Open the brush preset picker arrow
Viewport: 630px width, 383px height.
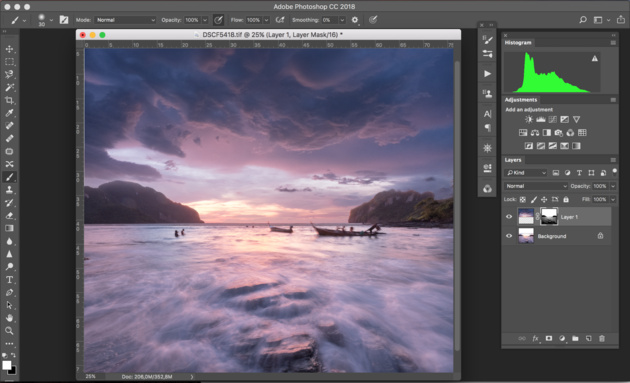point(51,20)
